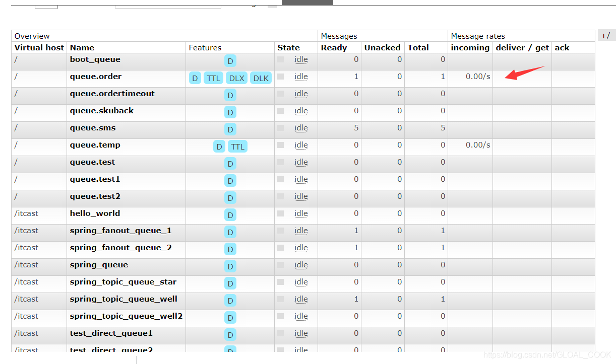Image resolution: width=616 pixels, height=364 pixels.
Task: Click the D badge of spring_topic_queue_well
Action: pos(230,301)
